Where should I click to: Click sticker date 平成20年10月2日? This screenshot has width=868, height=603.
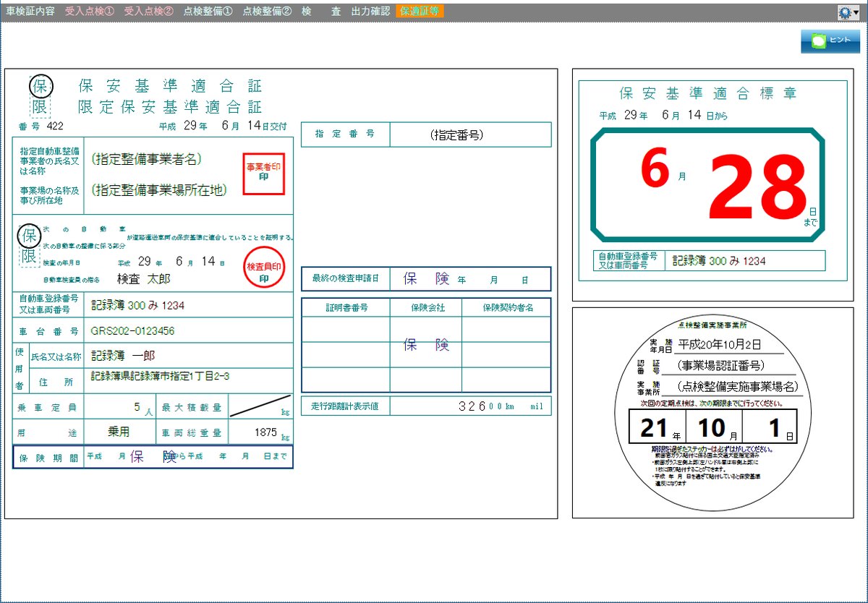click(720, 344)
